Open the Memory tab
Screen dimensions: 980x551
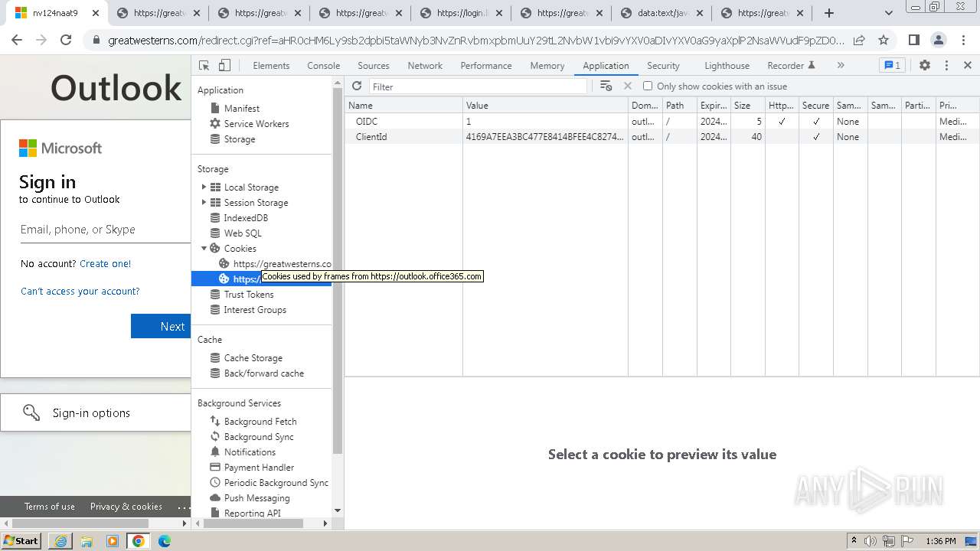pyautogui.click(x=547, y=66)
